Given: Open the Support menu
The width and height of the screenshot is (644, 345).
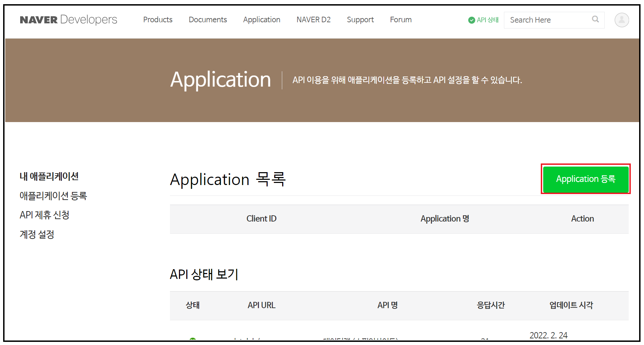Looking at the screenshot, I should click(360, 20).
